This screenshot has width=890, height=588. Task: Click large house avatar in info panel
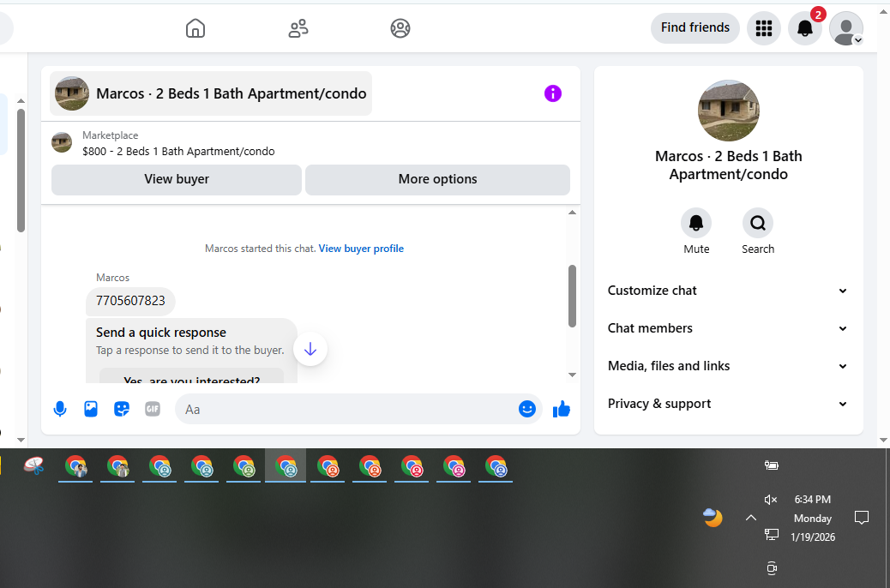pos(728,111)
